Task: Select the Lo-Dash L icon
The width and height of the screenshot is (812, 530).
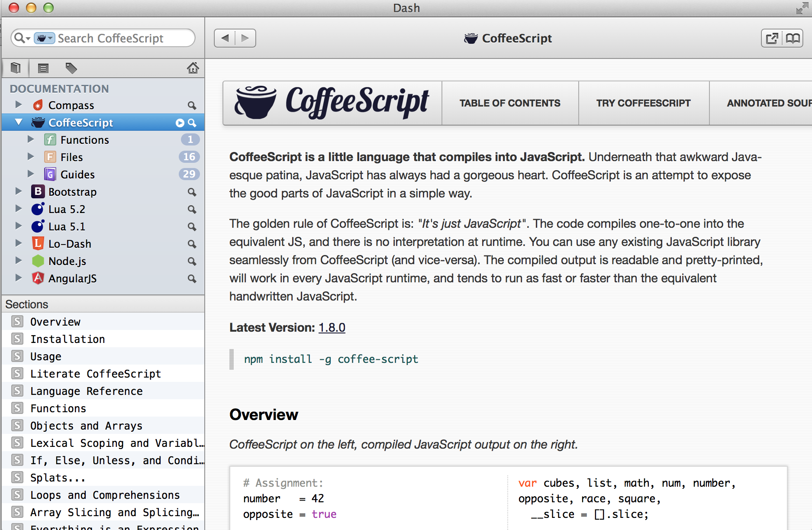Action: pyautogui.click(x=38, y=243)
